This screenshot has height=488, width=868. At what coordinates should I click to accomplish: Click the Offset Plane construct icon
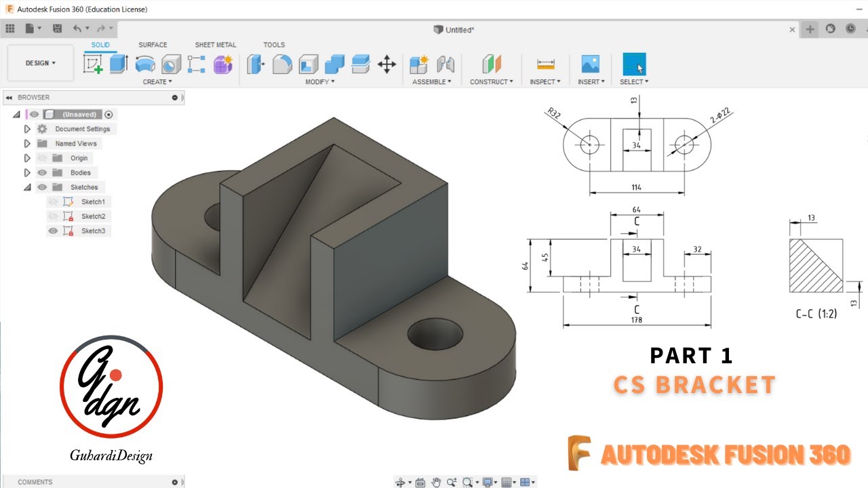492,64
